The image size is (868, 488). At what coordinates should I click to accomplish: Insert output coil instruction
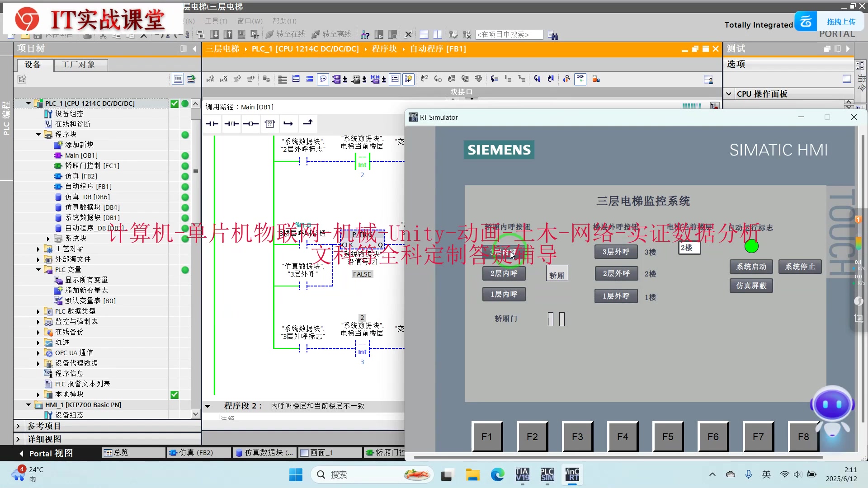251,123
